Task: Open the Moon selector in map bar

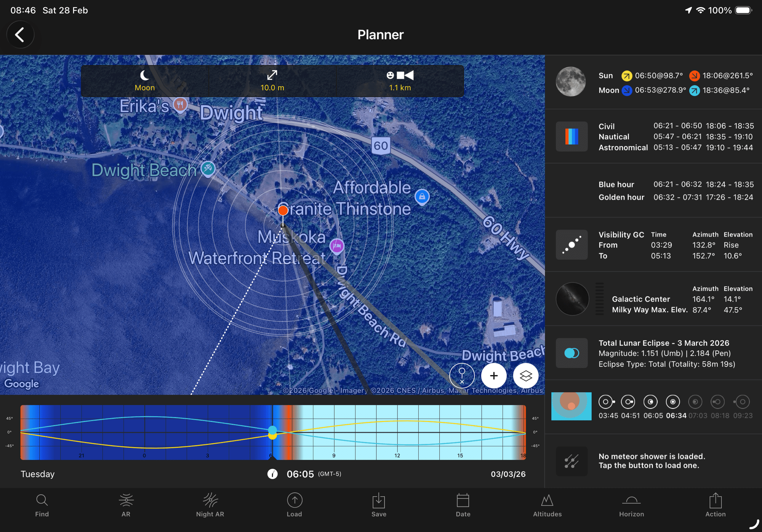Action: pyautogui.click(x=145, y=81)
